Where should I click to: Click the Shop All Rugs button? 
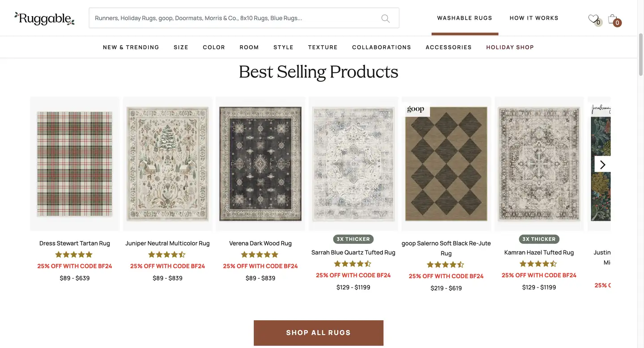pyautogui.click(x=318, y=333)
